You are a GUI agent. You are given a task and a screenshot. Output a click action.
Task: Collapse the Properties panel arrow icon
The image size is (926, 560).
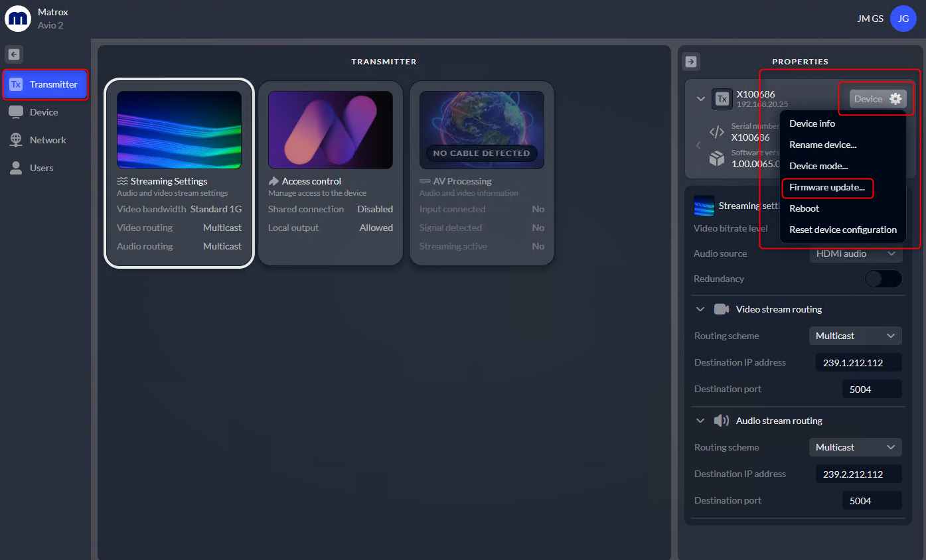point(691,62)
